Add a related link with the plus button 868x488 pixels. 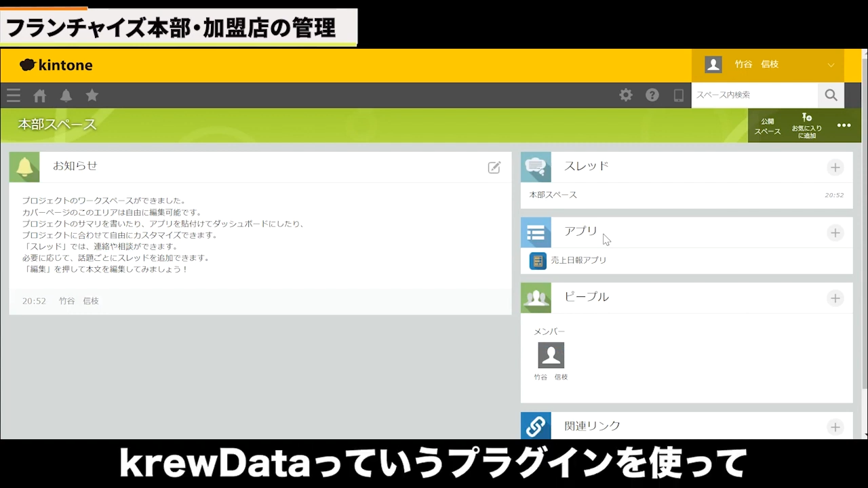coord(835,427)
